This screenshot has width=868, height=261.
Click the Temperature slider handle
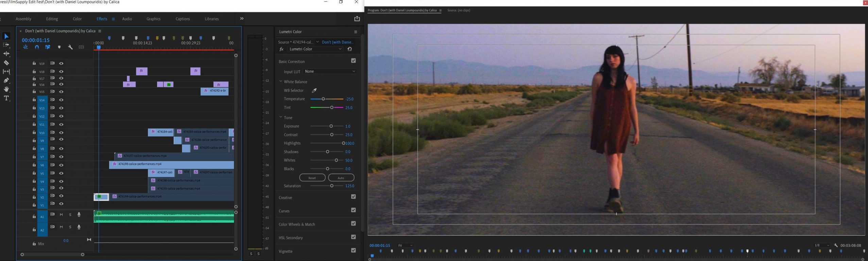coord(323,99)
